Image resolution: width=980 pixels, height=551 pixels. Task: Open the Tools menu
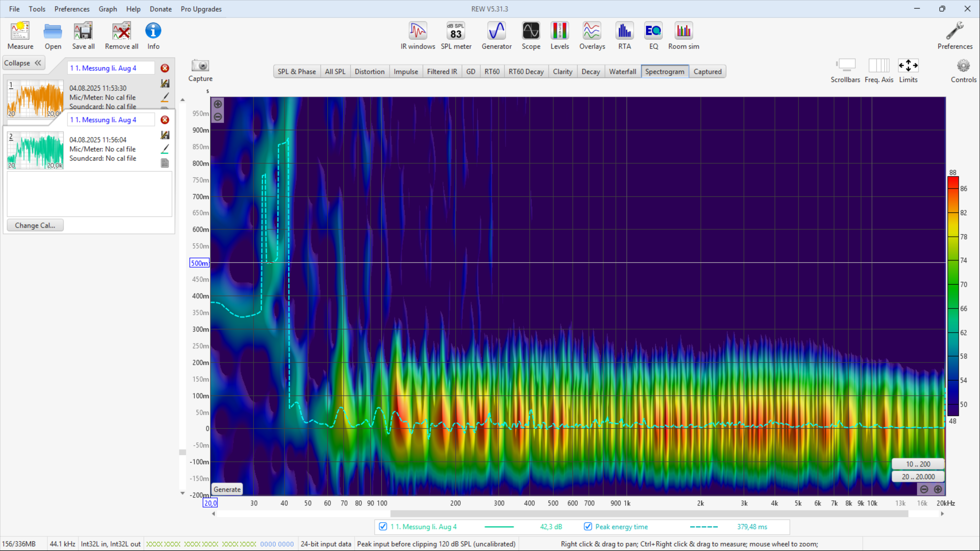pos(37,9)
